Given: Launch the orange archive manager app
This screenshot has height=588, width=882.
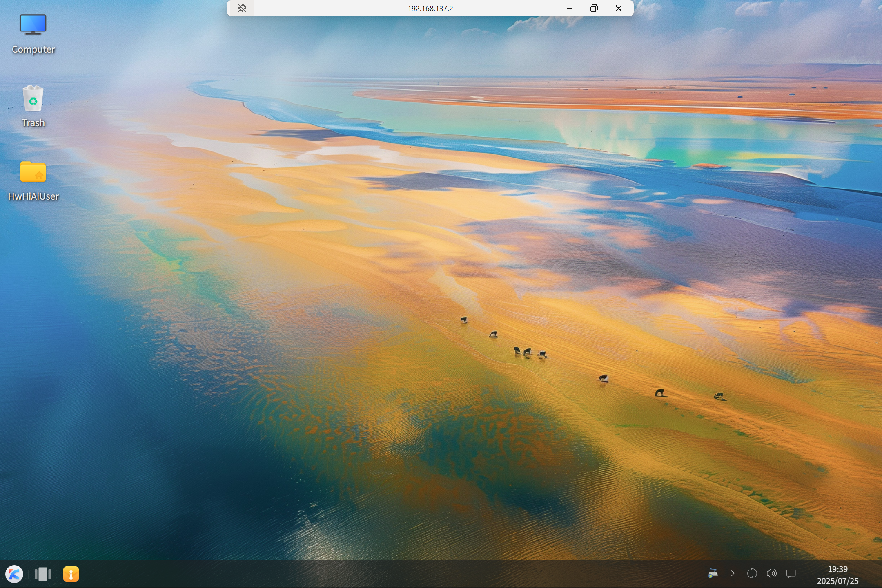Looking at the screenshot, I should coord(71,574).
